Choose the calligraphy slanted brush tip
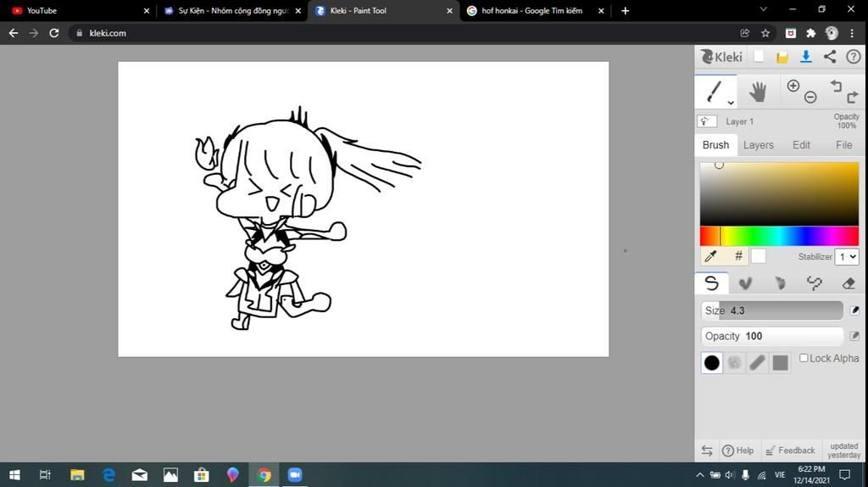868x487 pixels. pos(757,363)
